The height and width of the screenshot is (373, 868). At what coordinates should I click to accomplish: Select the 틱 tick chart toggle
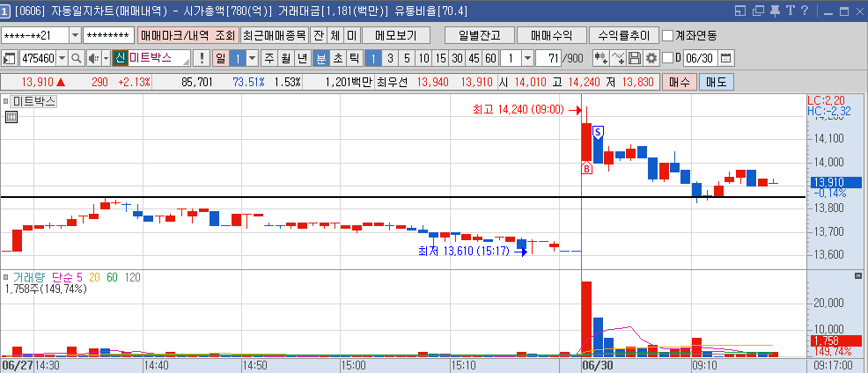[354, 58]
